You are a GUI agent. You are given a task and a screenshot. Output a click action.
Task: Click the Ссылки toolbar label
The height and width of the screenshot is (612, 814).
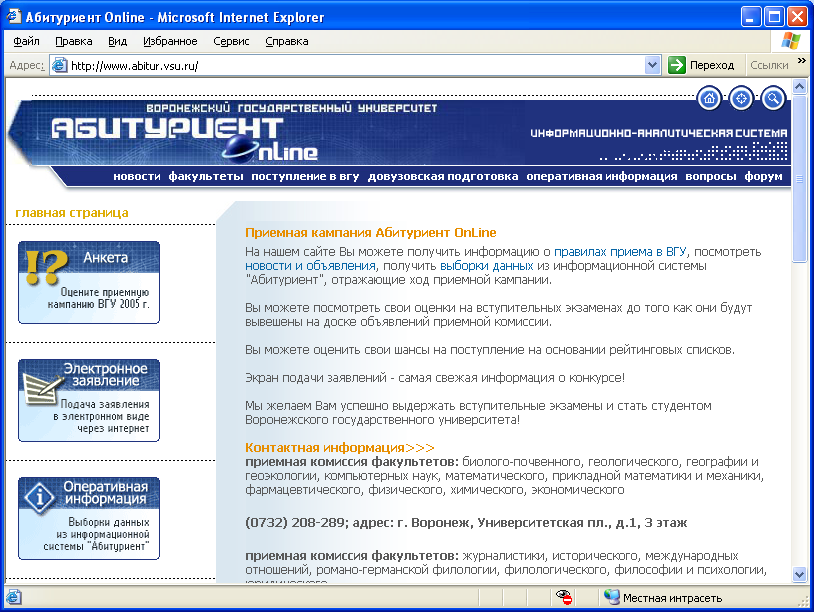[x=769, y=65]
